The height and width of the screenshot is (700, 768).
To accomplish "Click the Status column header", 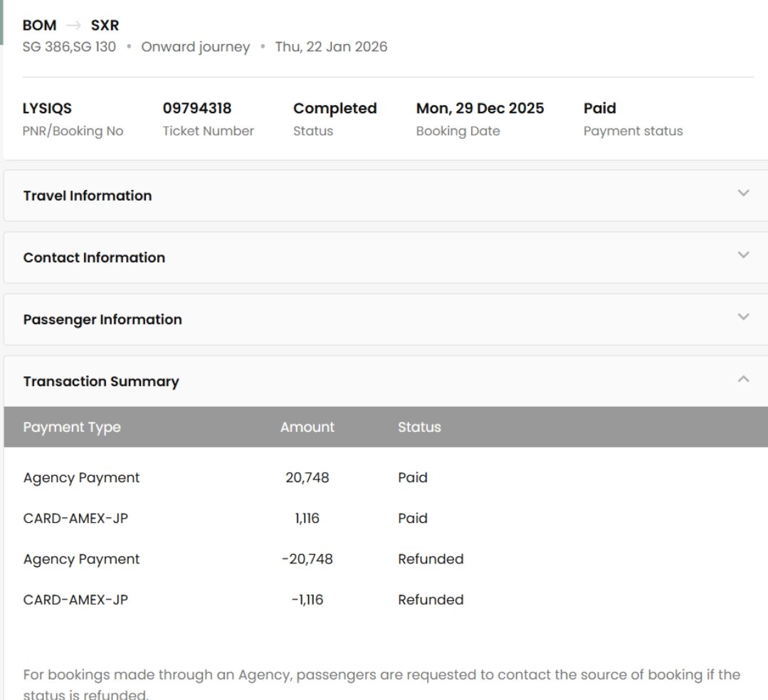I will point(419,427).
